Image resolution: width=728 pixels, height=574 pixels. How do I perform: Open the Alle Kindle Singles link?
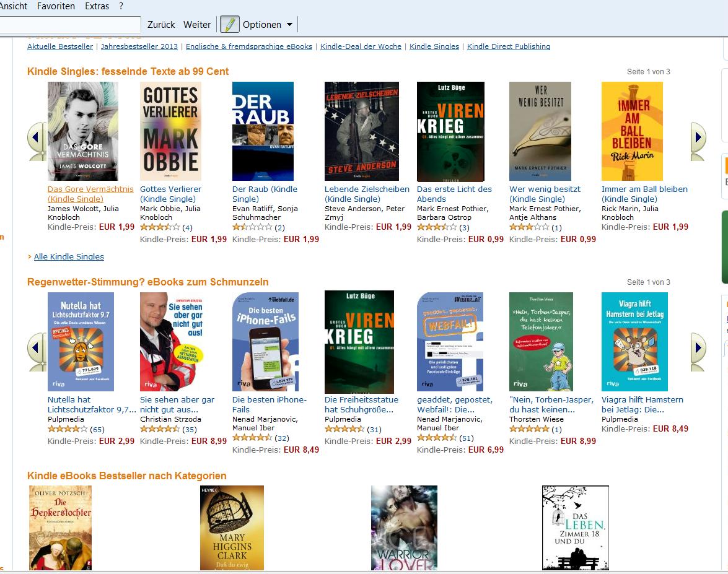coord(69,256)
